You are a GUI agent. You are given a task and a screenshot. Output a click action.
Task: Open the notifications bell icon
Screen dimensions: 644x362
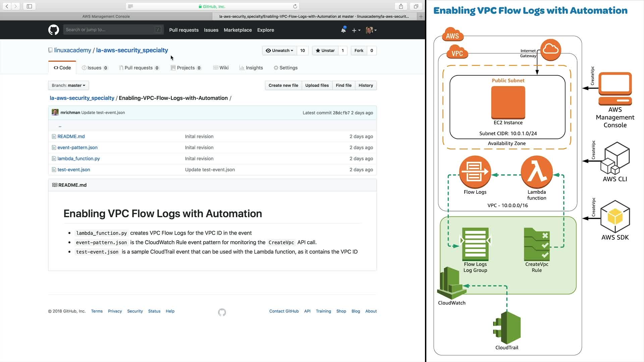[343, 30]
